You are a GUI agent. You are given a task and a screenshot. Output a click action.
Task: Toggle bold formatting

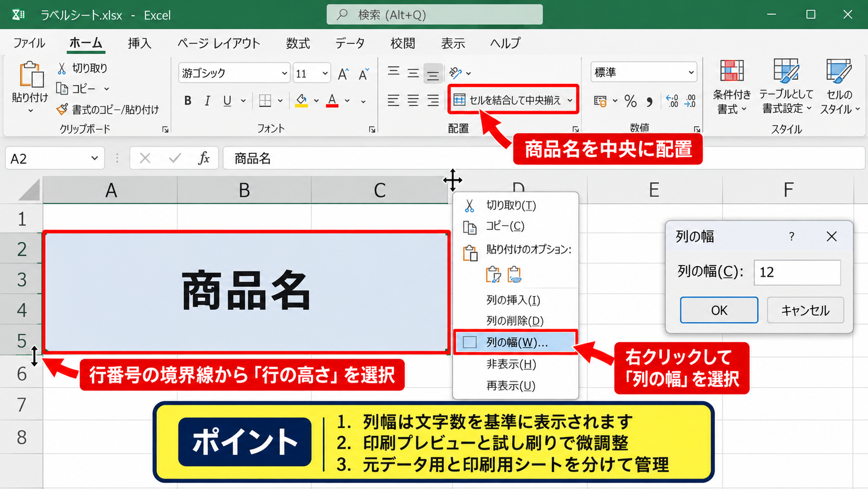188,101
